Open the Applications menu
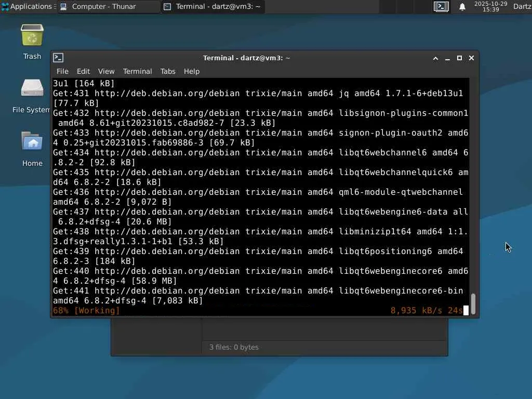532x399 pixels. click(28, 6)
